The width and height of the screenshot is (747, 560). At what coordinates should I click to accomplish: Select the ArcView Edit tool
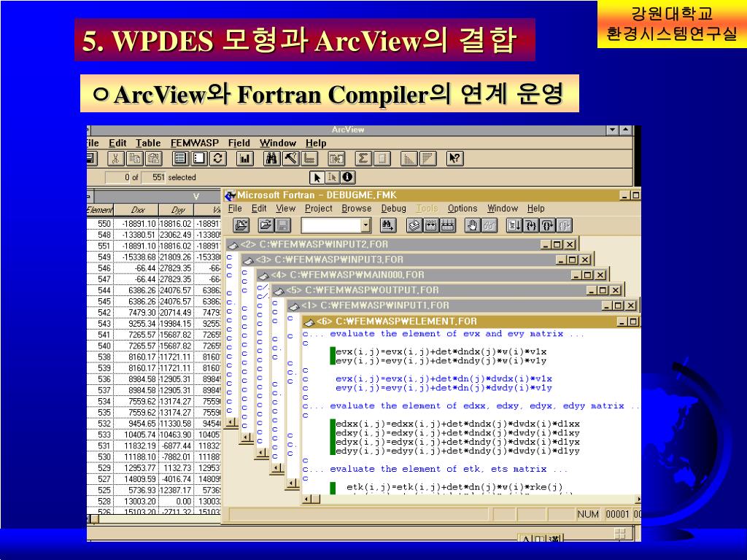[332, 178]
